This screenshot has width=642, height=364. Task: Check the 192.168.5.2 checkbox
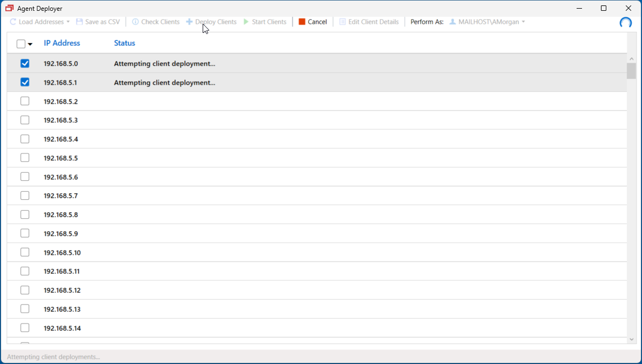pyautogui.click(x=24, y=101)
